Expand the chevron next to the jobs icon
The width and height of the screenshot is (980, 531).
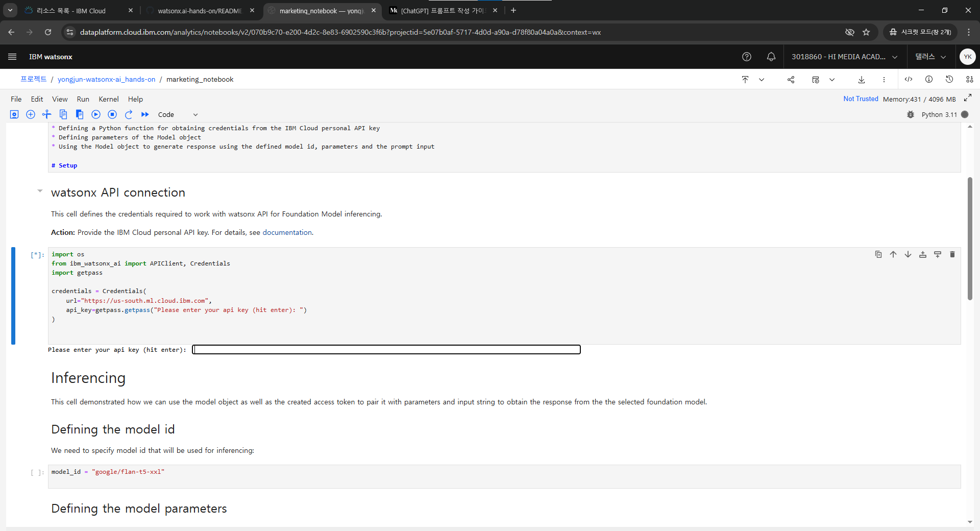[x=832, y=79]
